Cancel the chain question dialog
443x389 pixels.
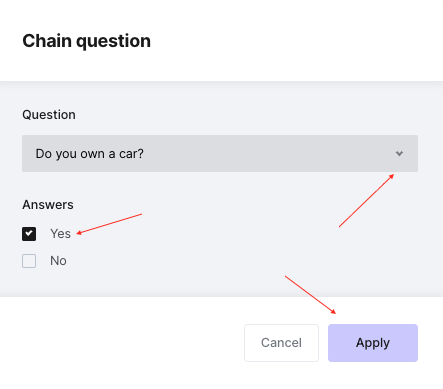[281, 343]
